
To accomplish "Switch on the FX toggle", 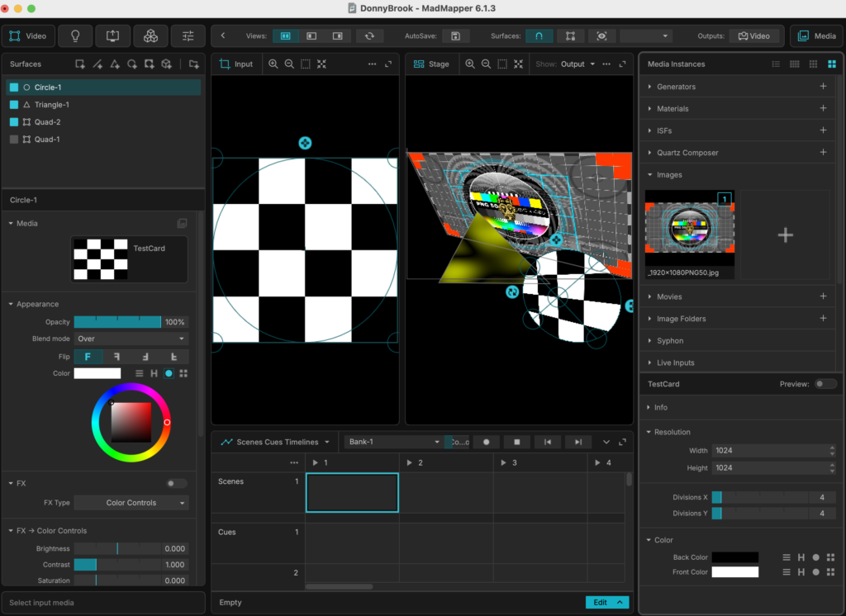I will pos(176,483).
